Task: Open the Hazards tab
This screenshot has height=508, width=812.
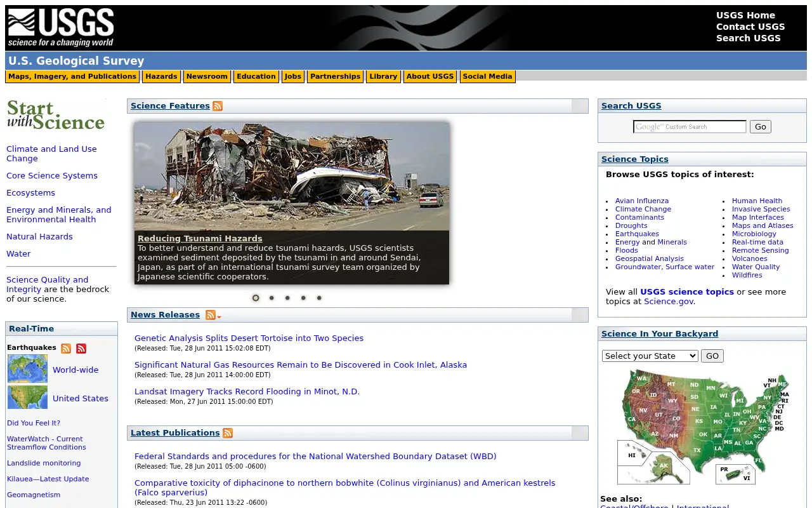Action: 161,77
